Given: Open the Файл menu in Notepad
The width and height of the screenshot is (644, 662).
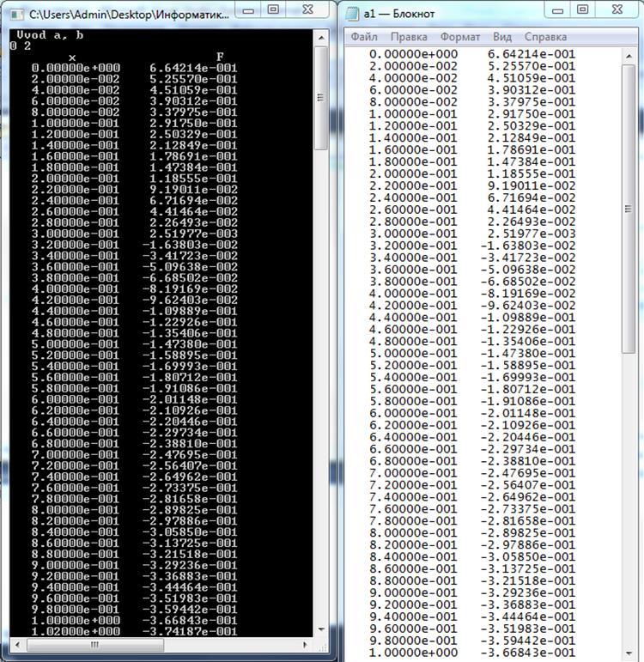Looking at the screenshot, I should pos(364,37).
